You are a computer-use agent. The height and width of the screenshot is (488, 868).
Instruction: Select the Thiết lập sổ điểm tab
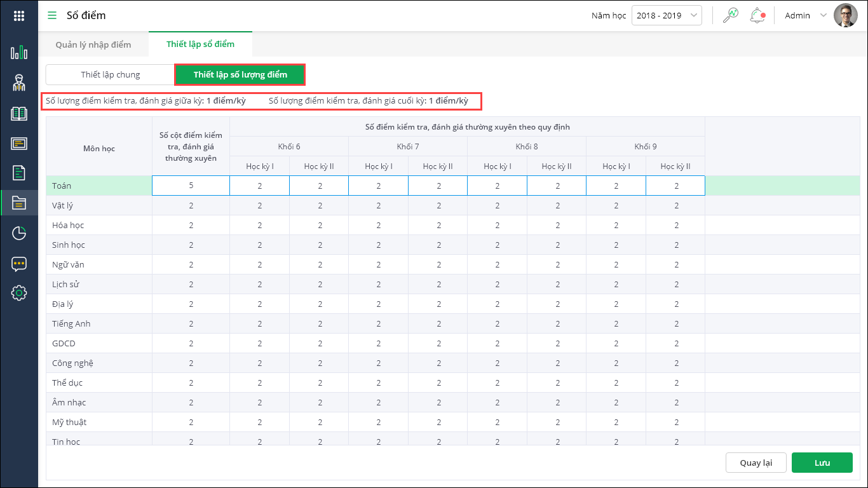200,44
